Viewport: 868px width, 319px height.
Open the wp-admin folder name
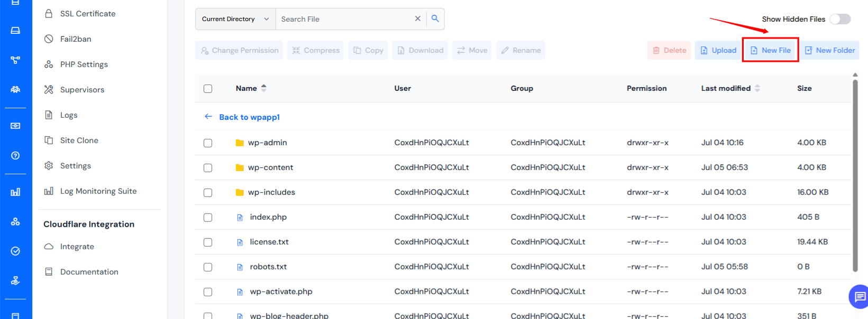coord(268,143)
